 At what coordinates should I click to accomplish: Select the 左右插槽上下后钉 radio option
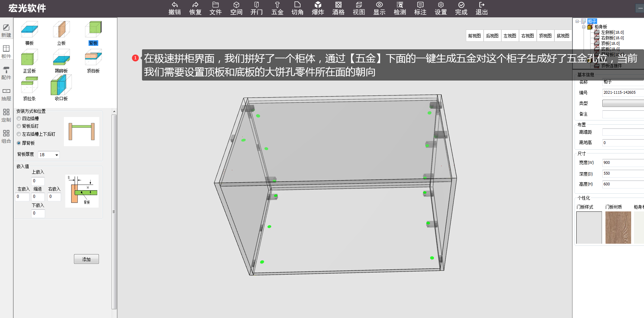(x=19, y=134)
